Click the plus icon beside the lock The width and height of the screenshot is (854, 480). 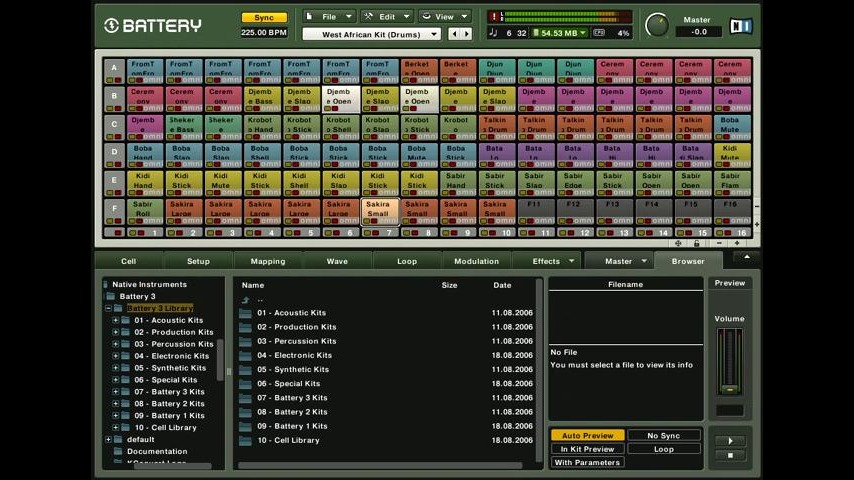(737, 243)
